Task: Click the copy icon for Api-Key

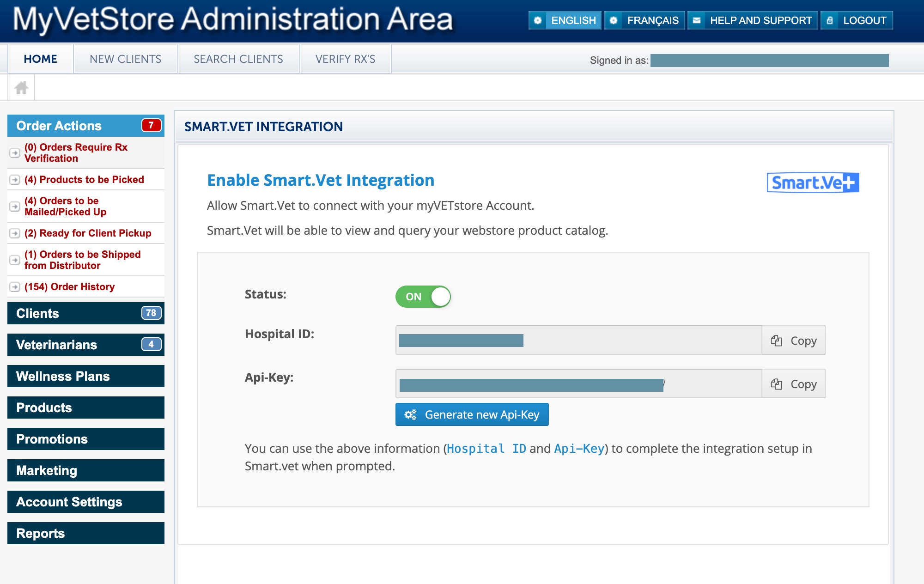Action: [776, 384]
